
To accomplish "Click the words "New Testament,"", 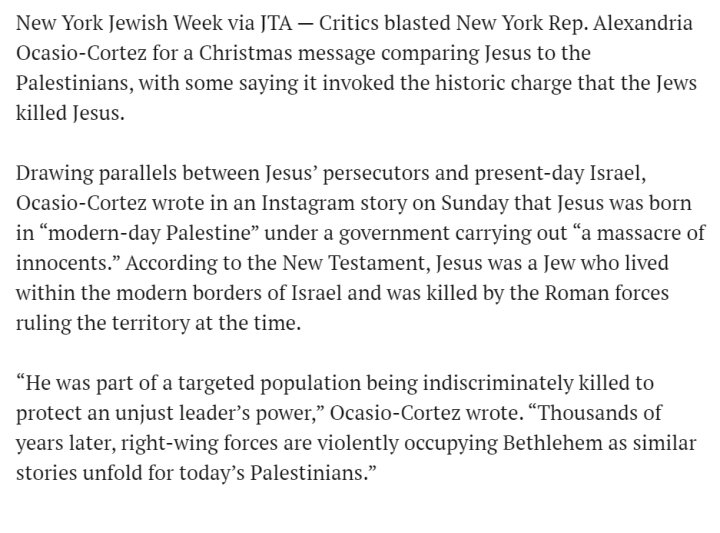I will pyautogui.click(x=356, y=263).
